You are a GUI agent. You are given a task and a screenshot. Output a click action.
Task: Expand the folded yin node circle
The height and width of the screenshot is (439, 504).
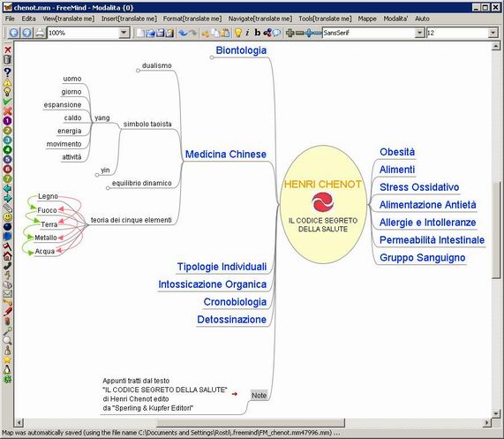coord(97,175)
